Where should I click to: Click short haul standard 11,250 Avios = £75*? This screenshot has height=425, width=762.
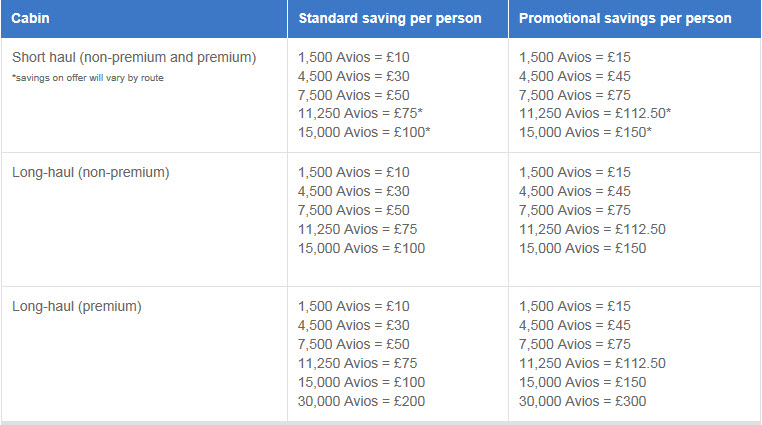click(x=360, y=113)
